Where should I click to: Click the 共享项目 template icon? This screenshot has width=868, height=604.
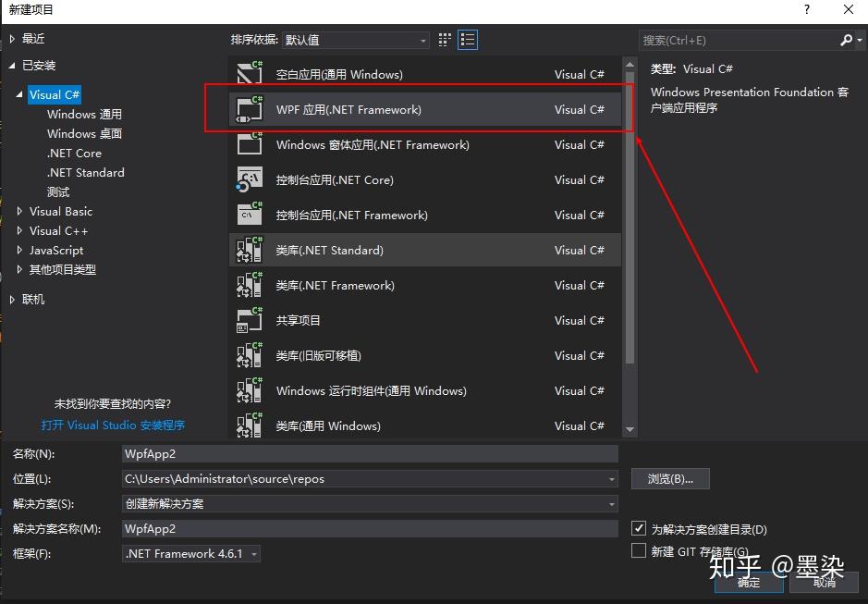(x=248, y=320)
